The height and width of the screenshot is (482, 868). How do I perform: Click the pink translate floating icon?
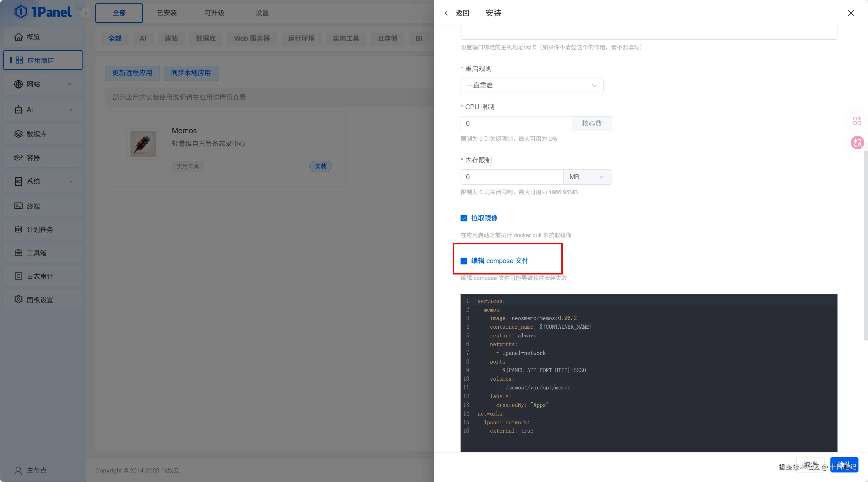857,143
